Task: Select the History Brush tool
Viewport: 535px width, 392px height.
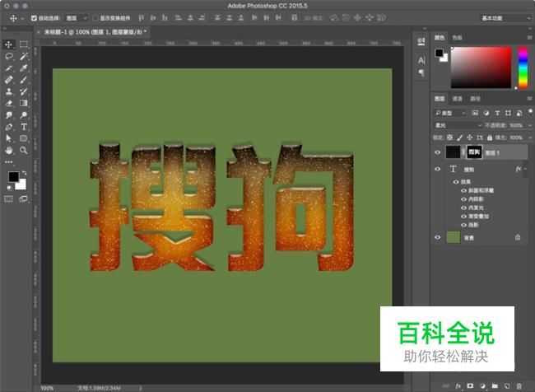Action: [24, 91]
